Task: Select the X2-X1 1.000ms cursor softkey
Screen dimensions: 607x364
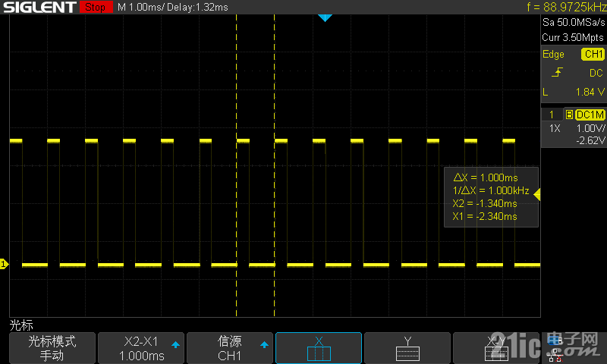Action: coord(141,348)
